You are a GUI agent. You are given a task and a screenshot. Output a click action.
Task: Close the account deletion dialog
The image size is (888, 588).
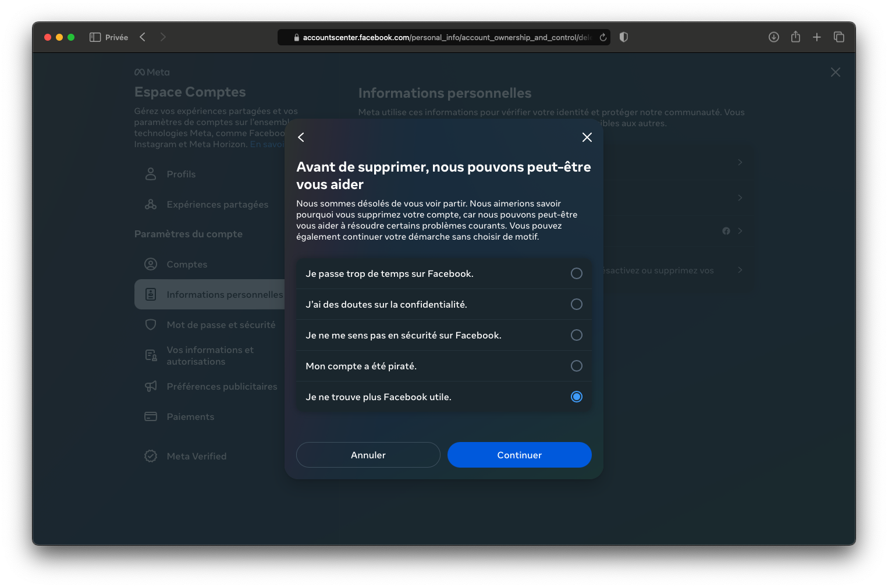pos(587,137)
